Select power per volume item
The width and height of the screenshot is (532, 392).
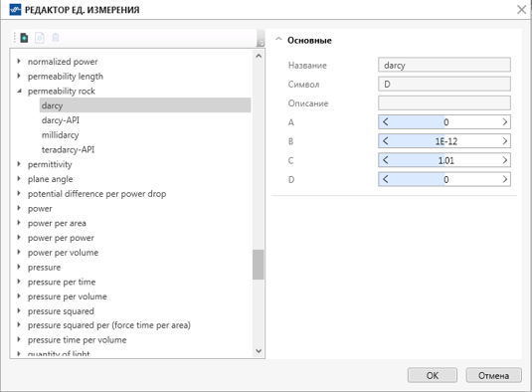pyautogui.click(x=63, y=252)
